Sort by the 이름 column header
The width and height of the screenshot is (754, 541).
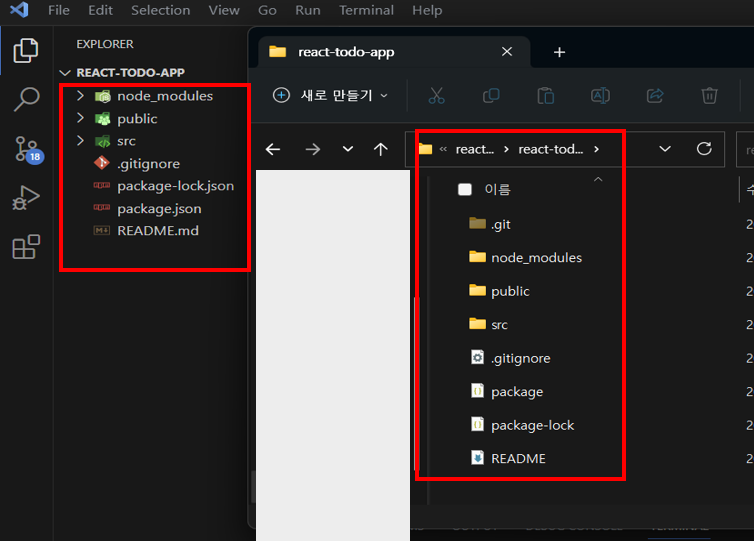pos(497,189)
